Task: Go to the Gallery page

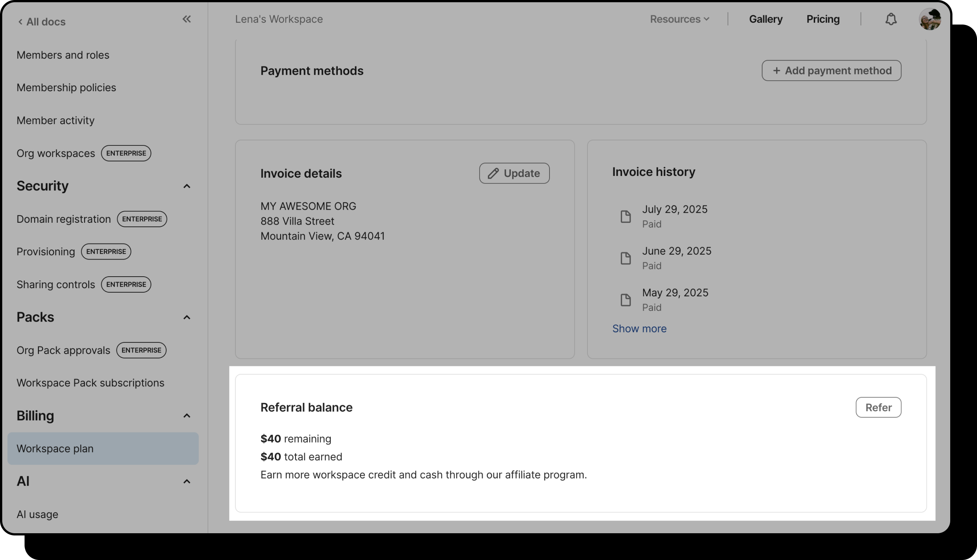Action: (765, 19)
